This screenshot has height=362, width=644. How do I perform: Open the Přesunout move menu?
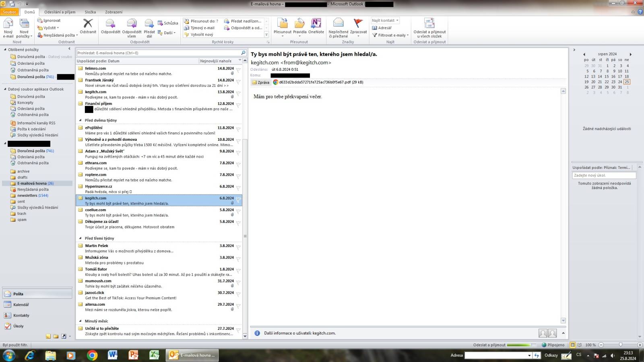coord(282,28)
